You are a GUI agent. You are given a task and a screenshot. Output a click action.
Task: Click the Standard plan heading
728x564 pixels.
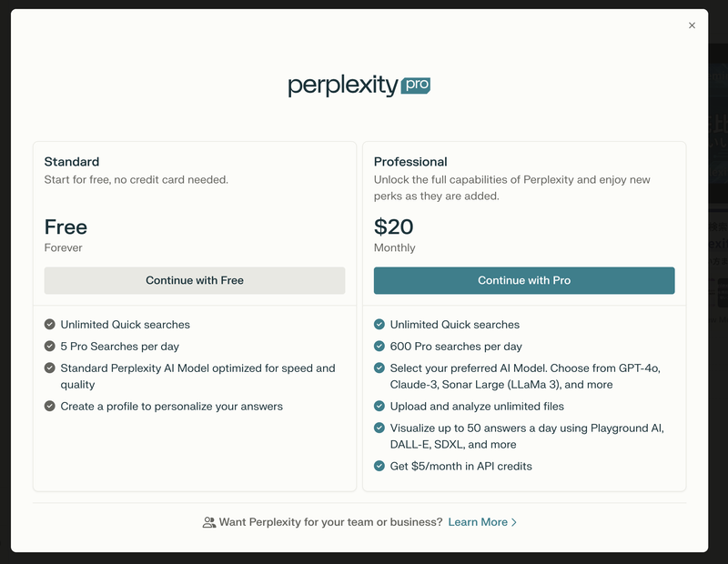click(72, 162)
